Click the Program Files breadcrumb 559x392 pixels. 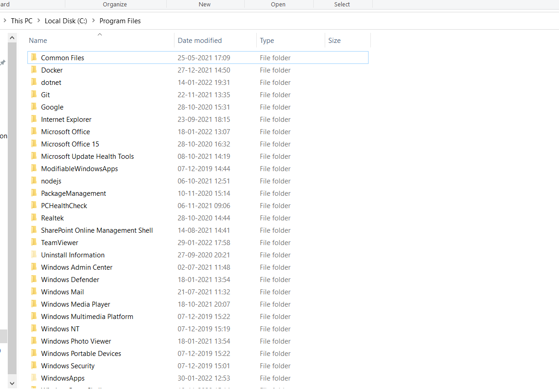click(120, 21)
